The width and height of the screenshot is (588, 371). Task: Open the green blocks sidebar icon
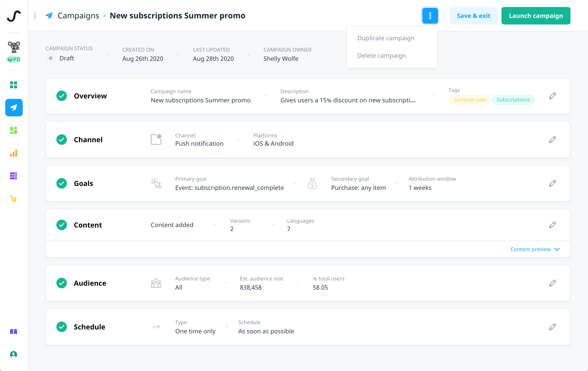pyautogui.click(x=14, y=130)
